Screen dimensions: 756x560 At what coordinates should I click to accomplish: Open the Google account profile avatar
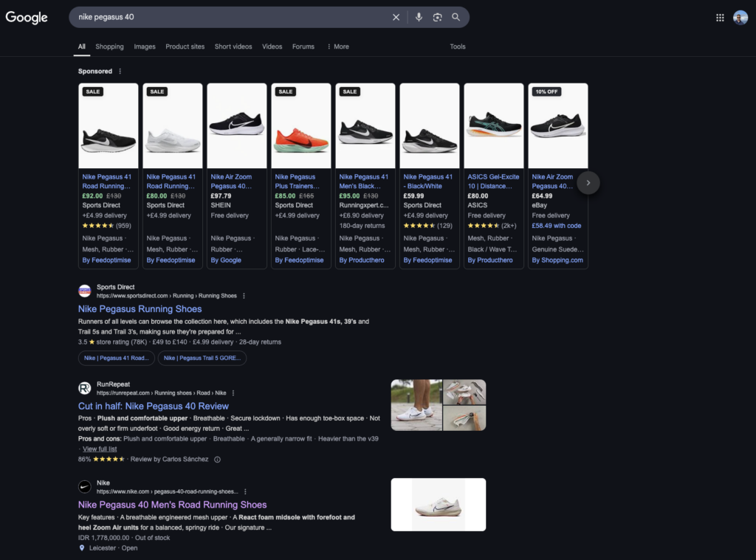click(x=740, y=18)
